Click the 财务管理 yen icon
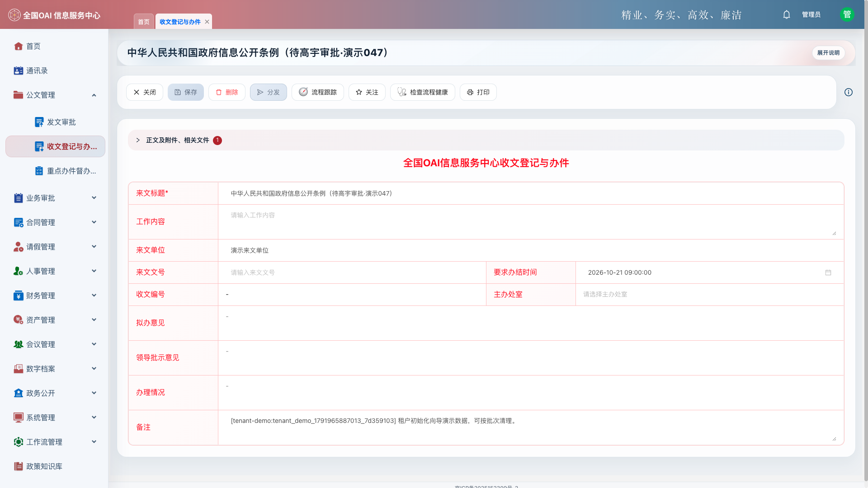Screen dimensions: 868x488 19,296
